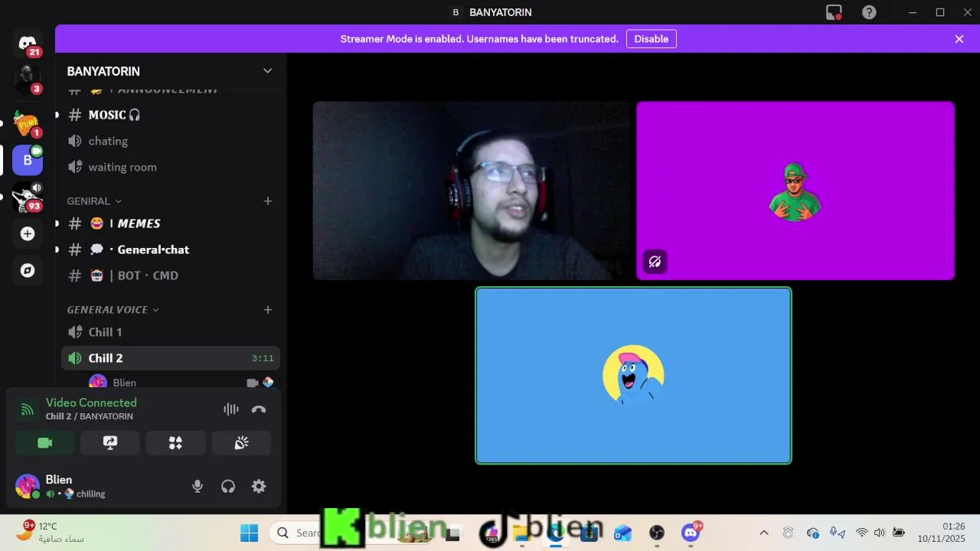
Task: Focus the purple participant tile
Action: pyautogui.click(x=795, y=191)
